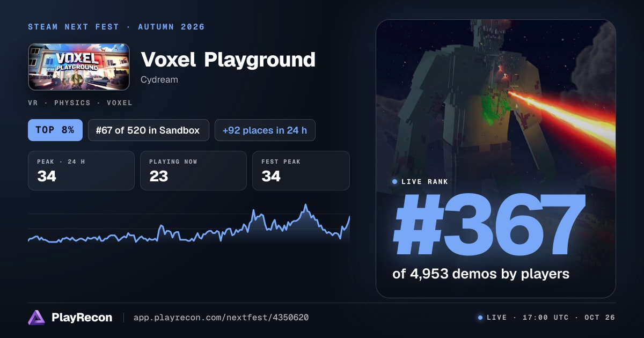The height and width of the screenshot is (338, 644).
Task: Open the app.playrecon.com/nextfest/4350620 link
Action: 221,318
